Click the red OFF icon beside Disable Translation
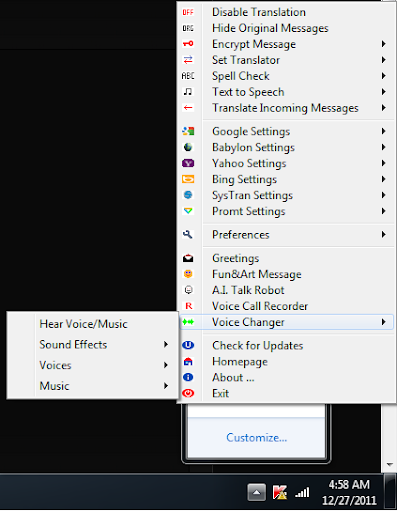Image resolution: width=397 pixels, height=512 pixels. (188, 12)
